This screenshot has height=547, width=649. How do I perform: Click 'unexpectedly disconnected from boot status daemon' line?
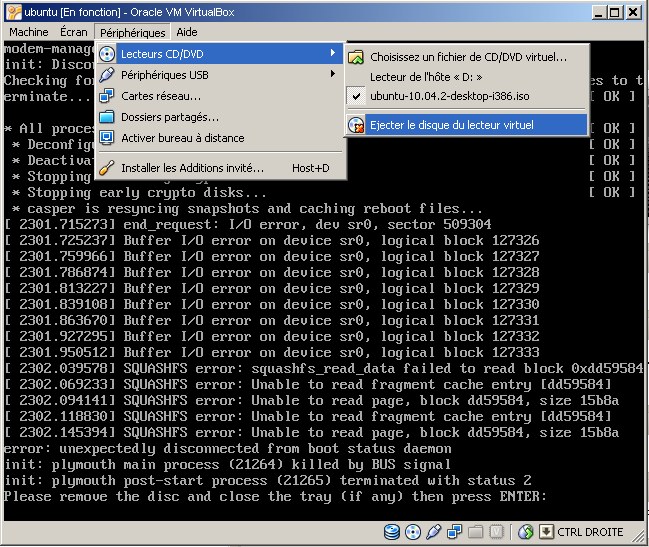coord(228,449)
